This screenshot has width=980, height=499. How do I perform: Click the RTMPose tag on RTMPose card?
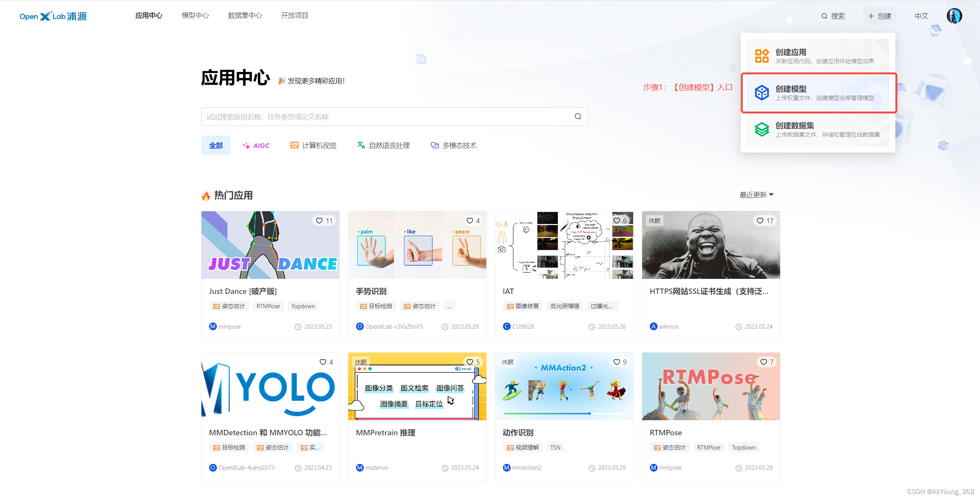click(709, 447)
